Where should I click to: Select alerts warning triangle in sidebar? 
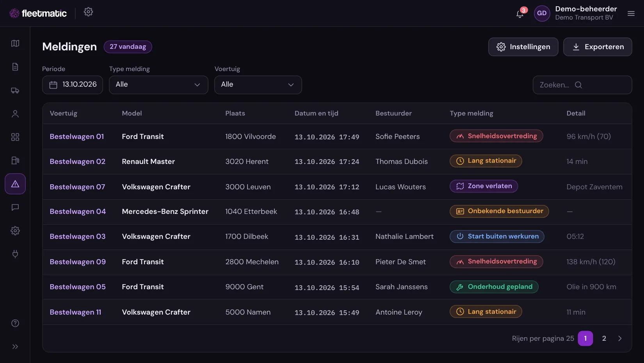point(15,184)
